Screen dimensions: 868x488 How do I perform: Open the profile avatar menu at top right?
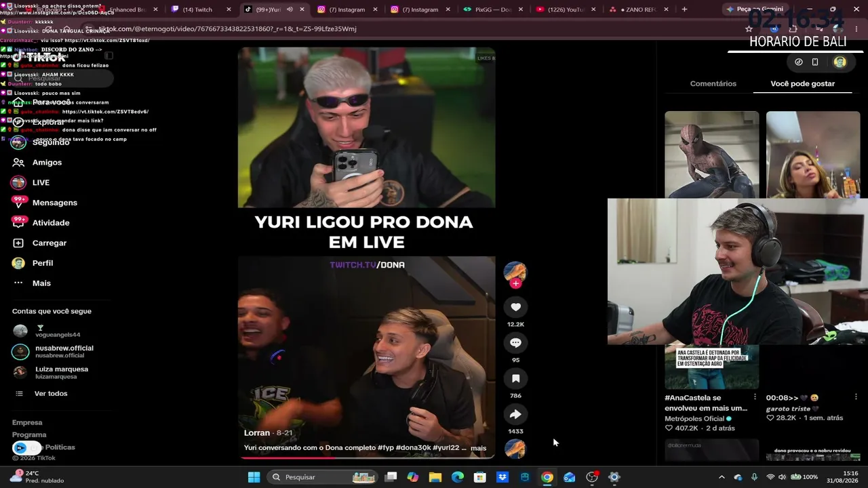[x=840, y=62]
